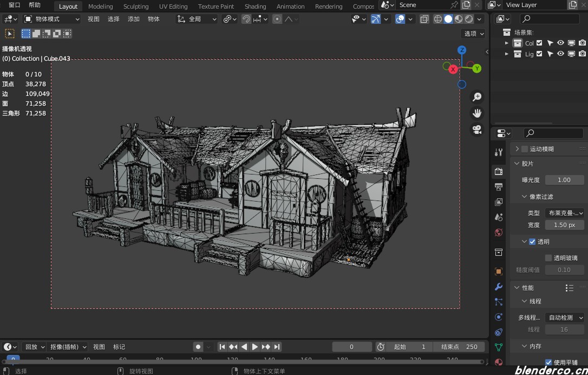Click the Y axis gizmo ball

[x=476, y=68]
